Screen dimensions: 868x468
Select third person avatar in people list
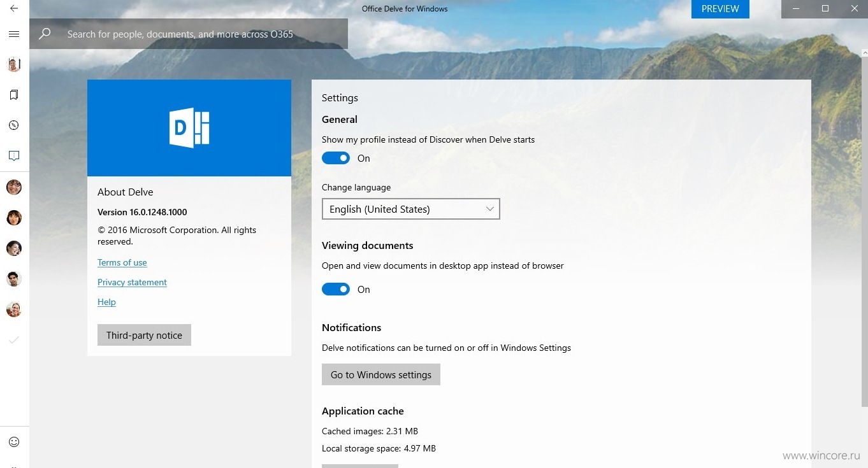[14, 248]
